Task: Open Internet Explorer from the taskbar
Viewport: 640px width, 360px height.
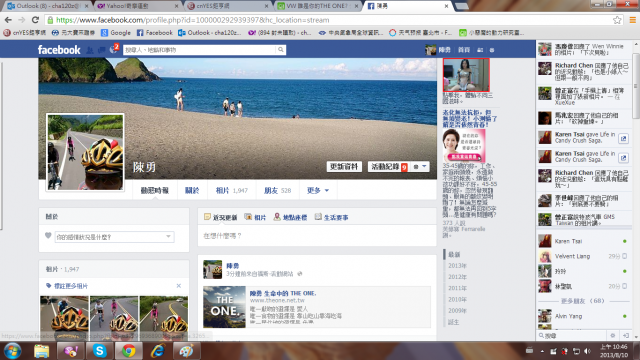Action: pos(158,351)
